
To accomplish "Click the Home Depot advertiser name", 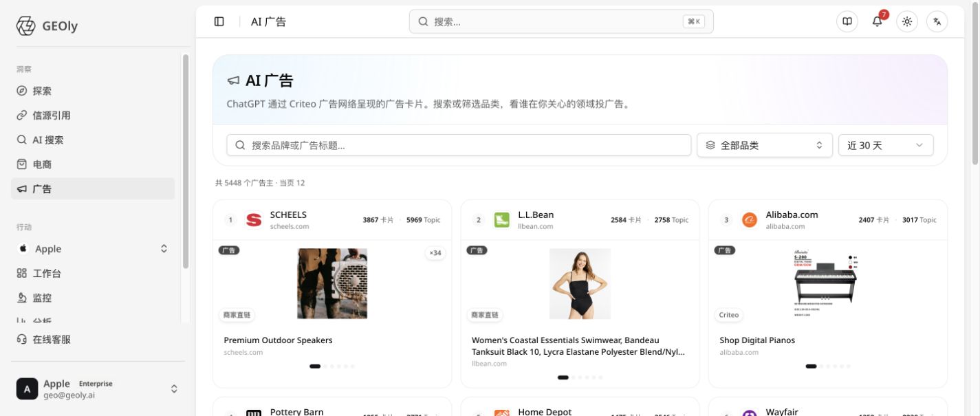I will tap(545, 411).
